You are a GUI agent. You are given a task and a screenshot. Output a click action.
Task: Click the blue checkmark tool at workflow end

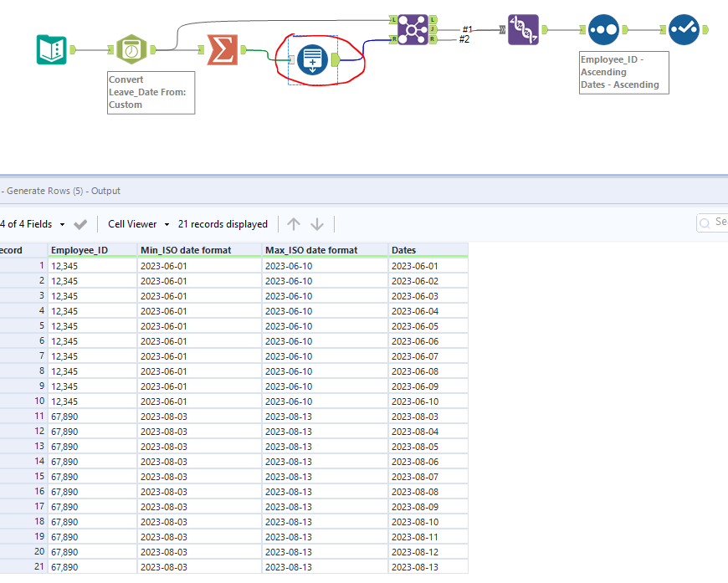[683, 29]
